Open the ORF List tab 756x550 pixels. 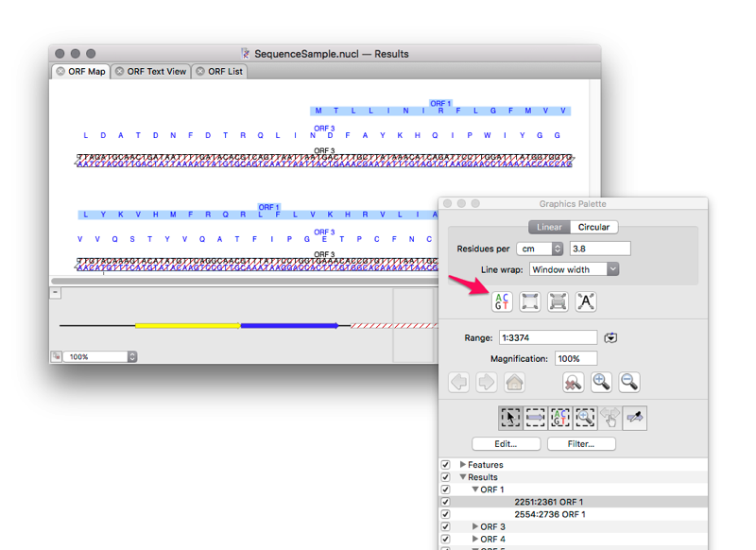tap(220, 71)
